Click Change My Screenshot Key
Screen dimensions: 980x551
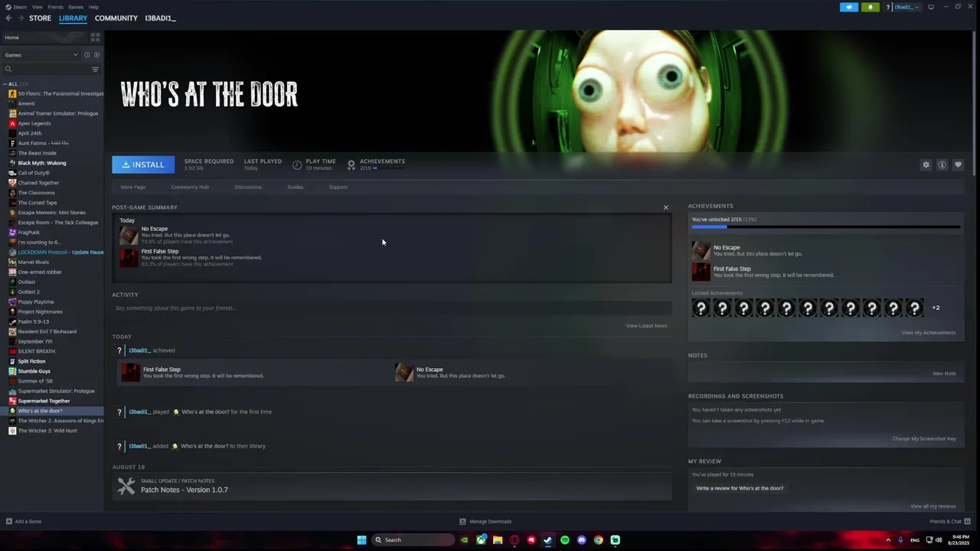(x=924, y=439)
